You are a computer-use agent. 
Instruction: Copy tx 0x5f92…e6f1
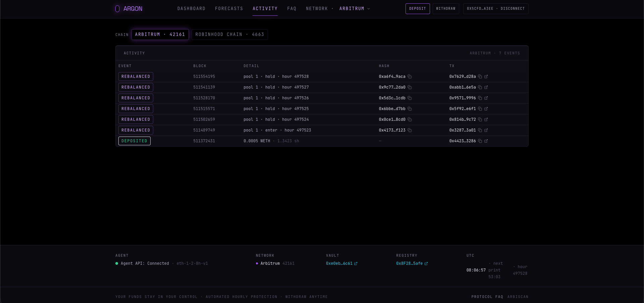coord(480,109)
